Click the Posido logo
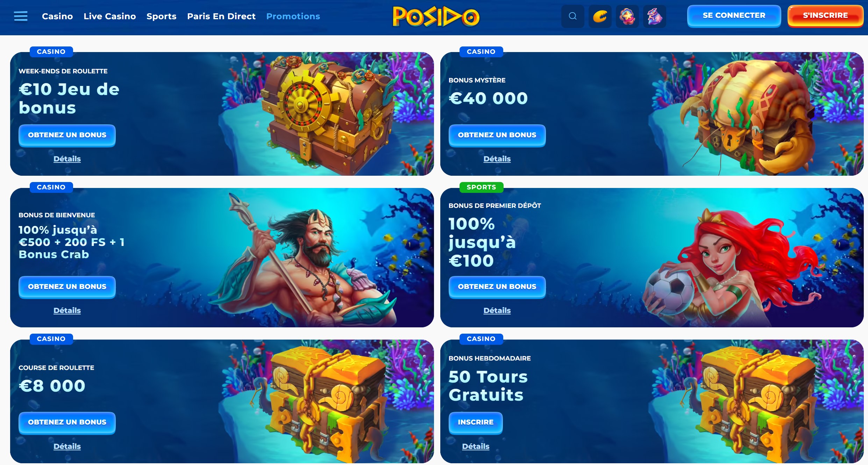The image size is (868, 465). tap(436, 16)
